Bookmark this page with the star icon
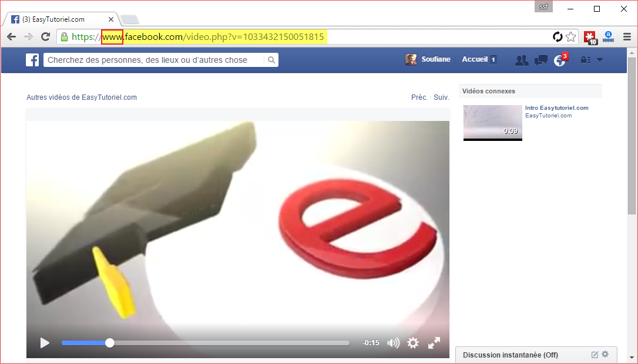638x364 pixels. coord(571,37)
